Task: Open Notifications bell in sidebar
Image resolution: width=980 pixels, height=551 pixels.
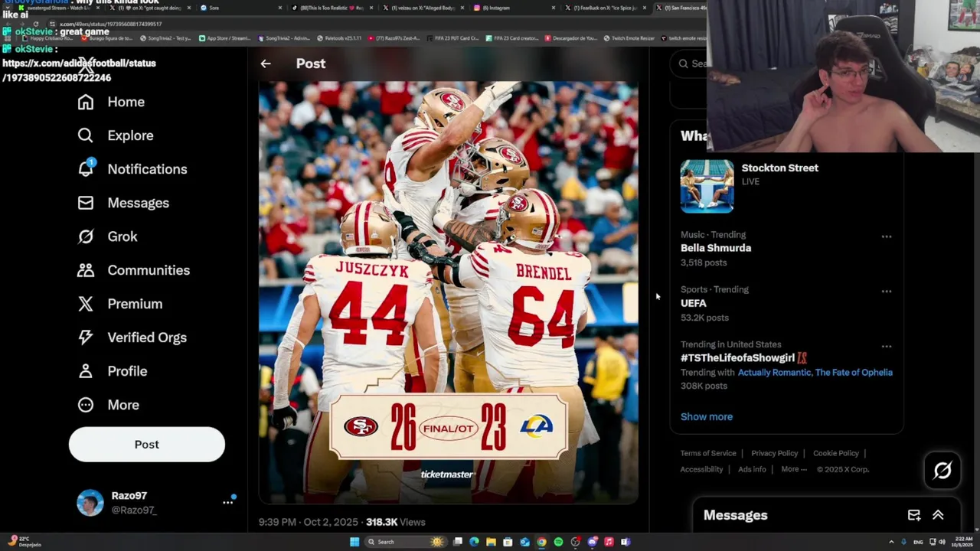Action: click(x=132, y=169)
